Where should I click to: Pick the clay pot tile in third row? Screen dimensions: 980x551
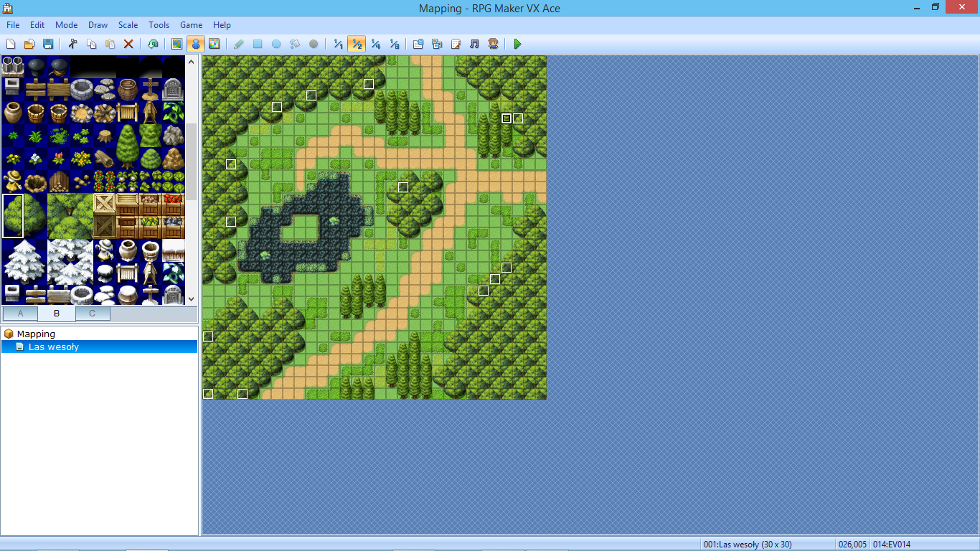[13, 113]
